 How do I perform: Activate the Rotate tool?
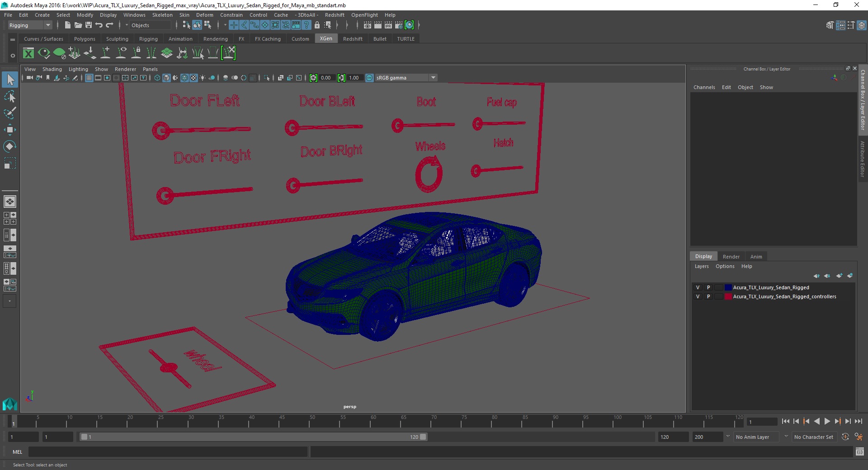coord(10,146)
